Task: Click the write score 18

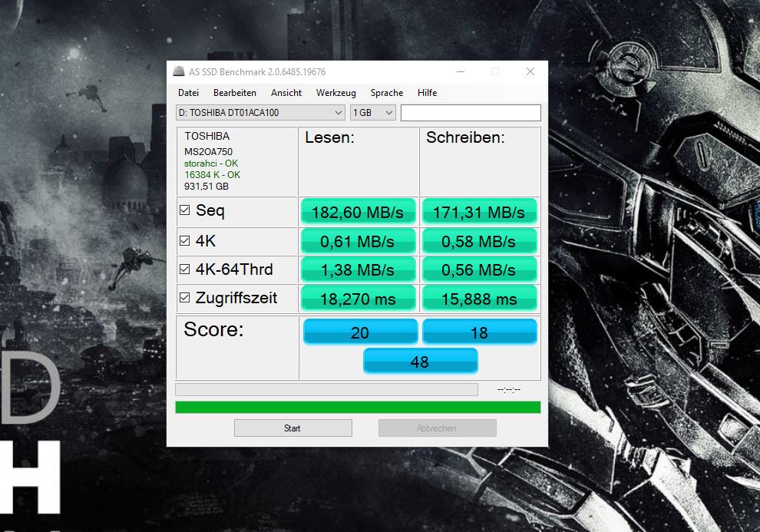Action: click(x=479, y=332)
